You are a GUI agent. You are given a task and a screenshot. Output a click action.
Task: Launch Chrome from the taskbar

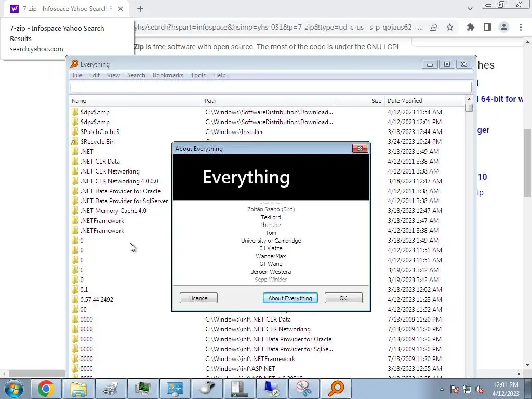(46, 389)
